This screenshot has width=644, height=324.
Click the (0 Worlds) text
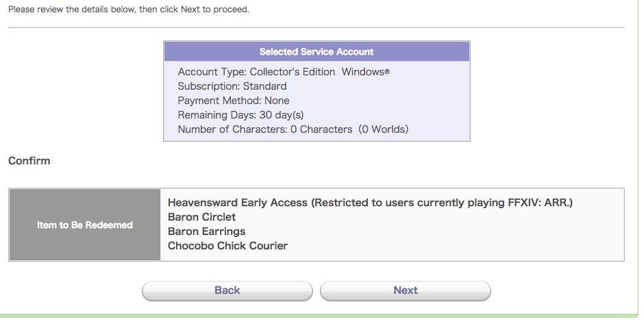384,129
